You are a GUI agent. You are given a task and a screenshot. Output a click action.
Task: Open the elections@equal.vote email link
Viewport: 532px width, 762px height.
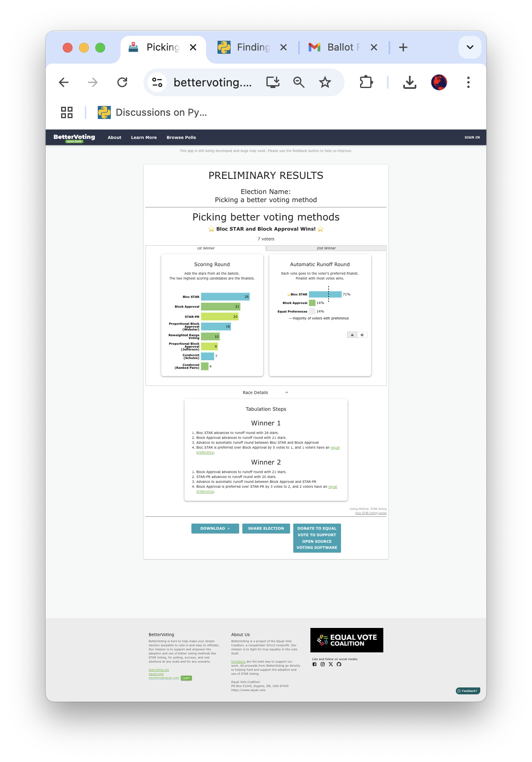pos(164,678)
